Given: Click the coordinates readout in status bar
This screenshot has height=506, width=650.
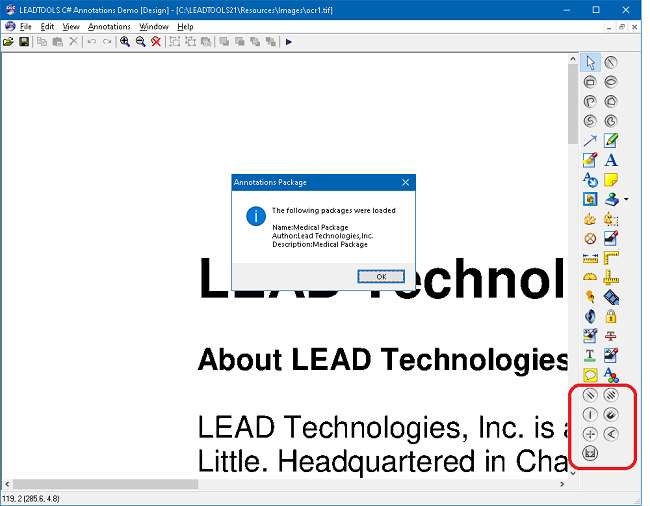Looking at the screenshot, I should click(x=31, y=498).
